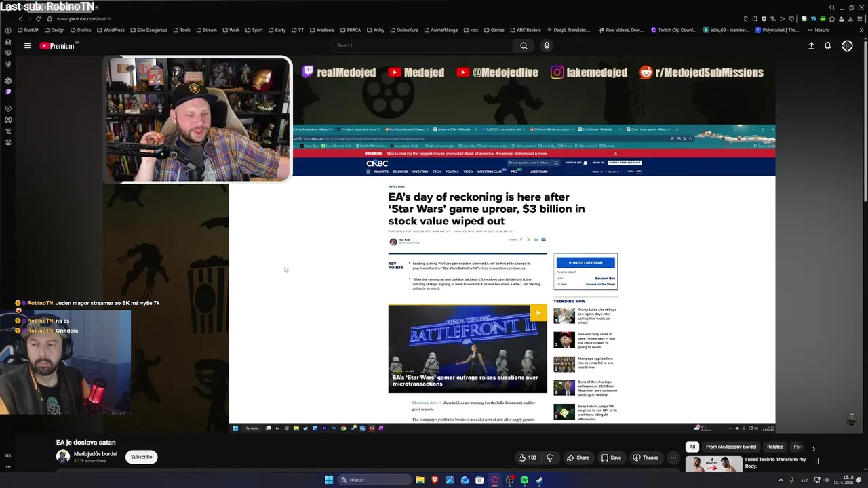Open the Twitch Clip Downloader bookmark
Image resolution: width=868 pixels, height=488 pixels.
[673, 30]
